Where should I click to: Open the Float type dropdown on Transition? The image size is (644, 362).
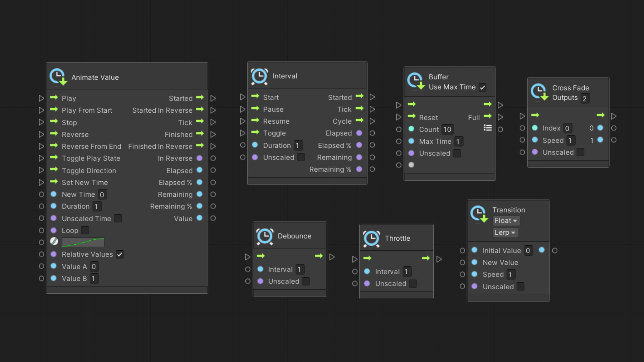(x=506, y=221)
